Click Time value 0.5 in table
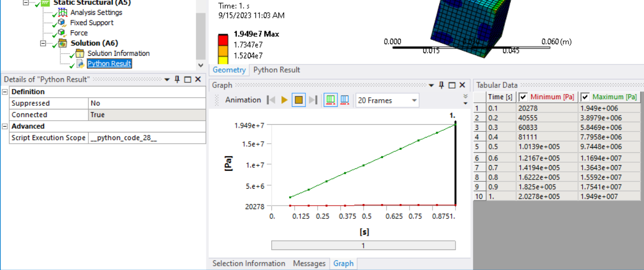The image size is (644, 270). pos(501,147)
